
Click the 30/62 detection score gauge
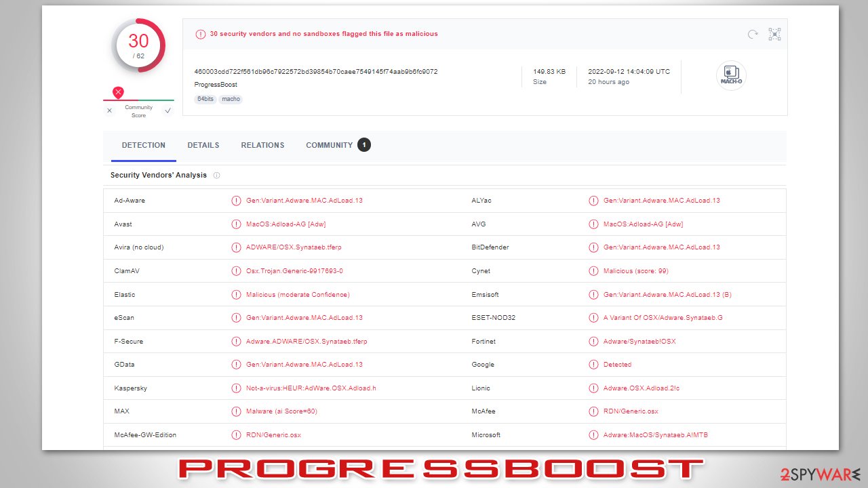(x=138, y=45)
